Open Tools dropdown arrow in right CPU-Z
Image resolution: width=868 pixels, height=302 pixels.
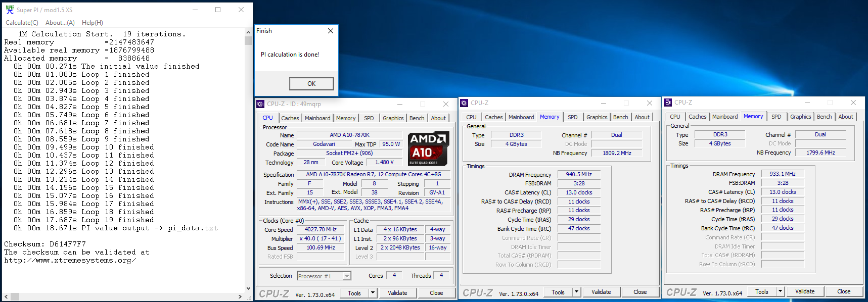coord(780,291)
